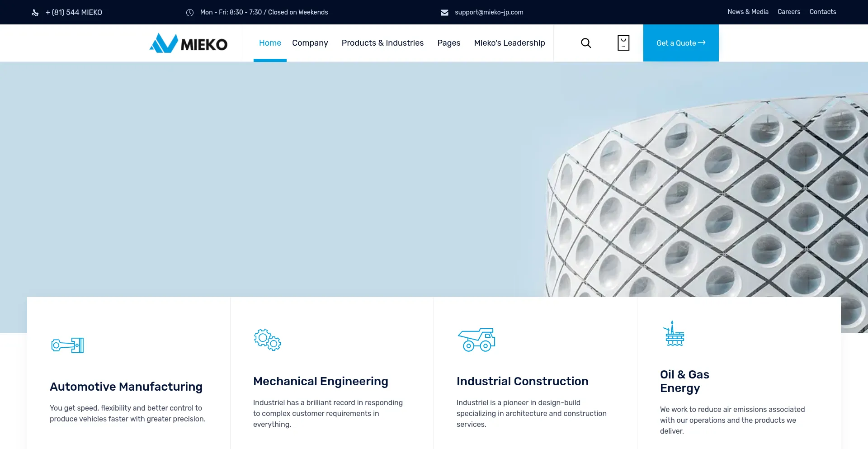Screen dimensions: 868x449
Task: Click the piston icon for Automotive Manufacturing
Action: coord(67,345)
